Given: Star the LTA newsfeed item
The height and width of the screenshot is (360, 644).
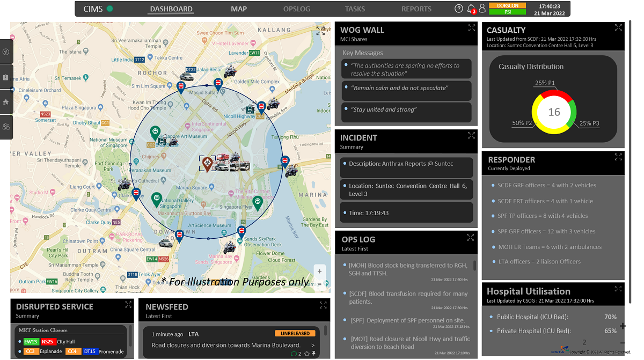Looking at the screenshot, I should pyautogui.click(x=306, y=354).
